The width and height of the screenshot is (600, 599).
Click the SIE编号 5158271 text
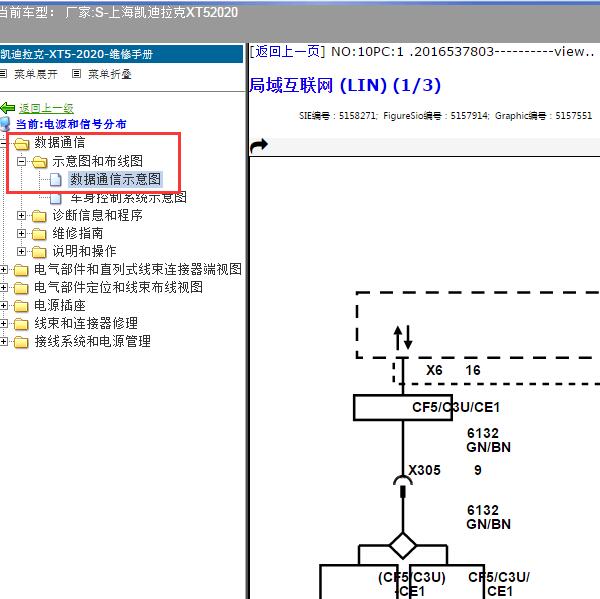(x=337, y=116)
